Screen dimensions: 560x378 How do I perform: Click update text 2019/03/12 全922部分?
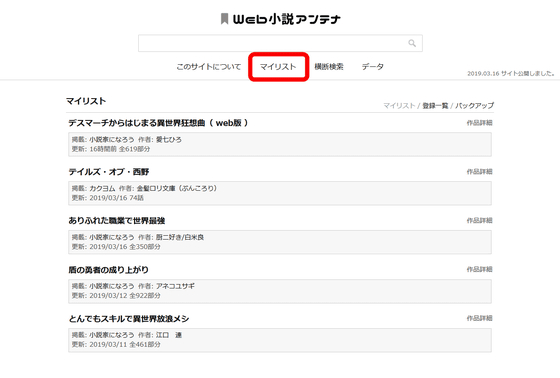[125, 296]
